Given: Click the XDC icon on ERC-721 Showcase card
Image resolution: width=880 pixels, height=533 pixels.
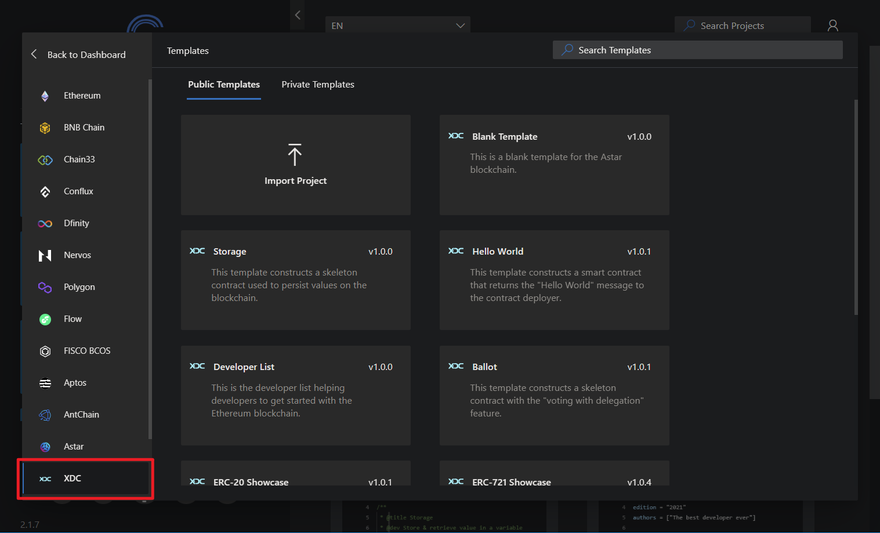Looking at the screenshot, I should 456,481.
